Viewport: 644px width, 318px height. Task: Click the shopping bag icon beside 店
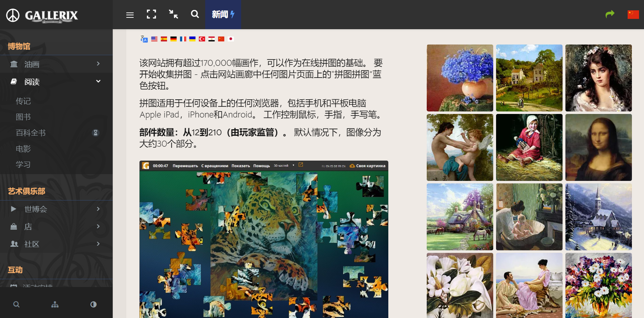click(x=14, y=226)
